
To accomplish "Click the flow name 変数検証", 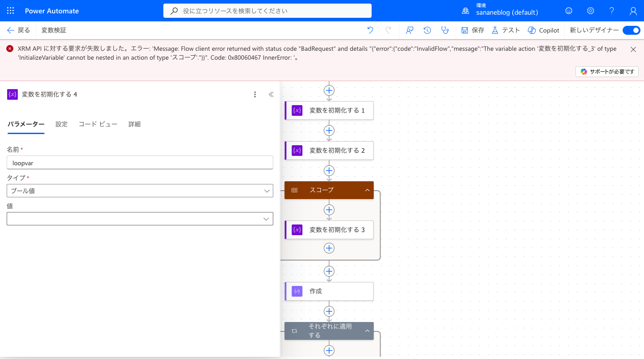I will pos(54,30).
